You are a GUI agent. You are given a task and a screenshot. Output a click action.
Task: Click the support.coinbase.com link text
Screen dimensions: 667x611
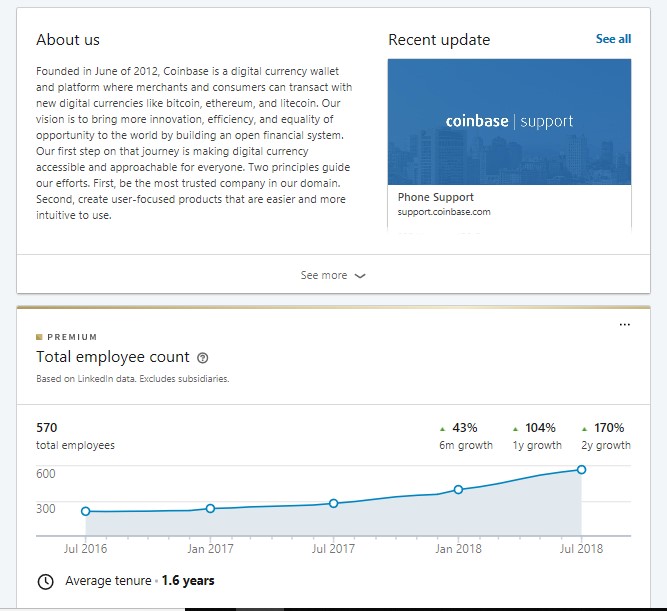coord(444,212)
